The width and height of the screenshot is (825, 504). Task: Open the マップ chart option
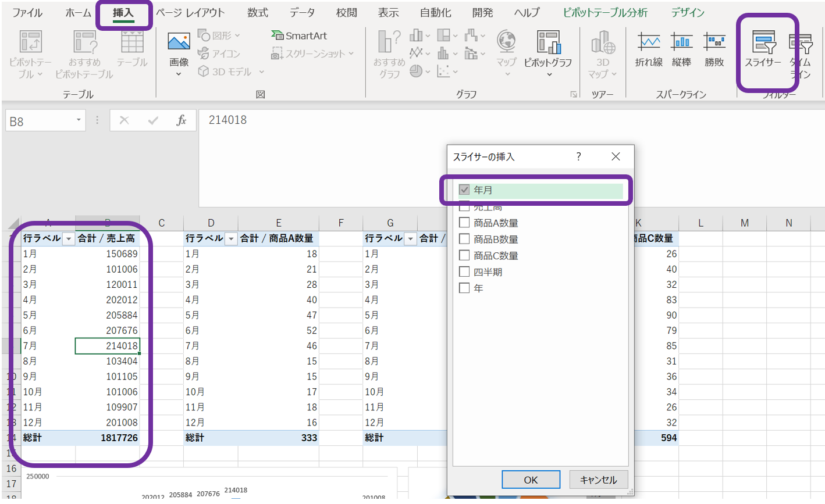(x=506, y=54)
